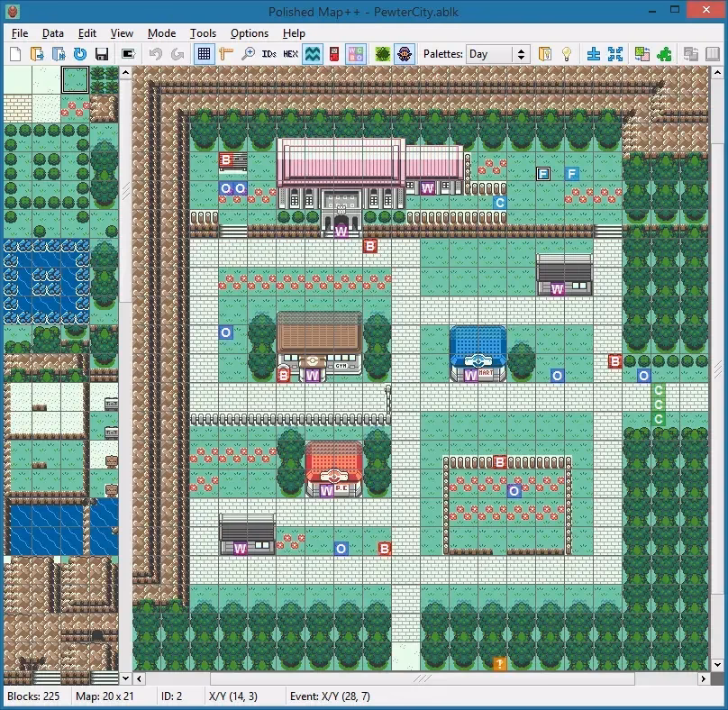Click block palette scroll down arrow

tap(125, 678)
